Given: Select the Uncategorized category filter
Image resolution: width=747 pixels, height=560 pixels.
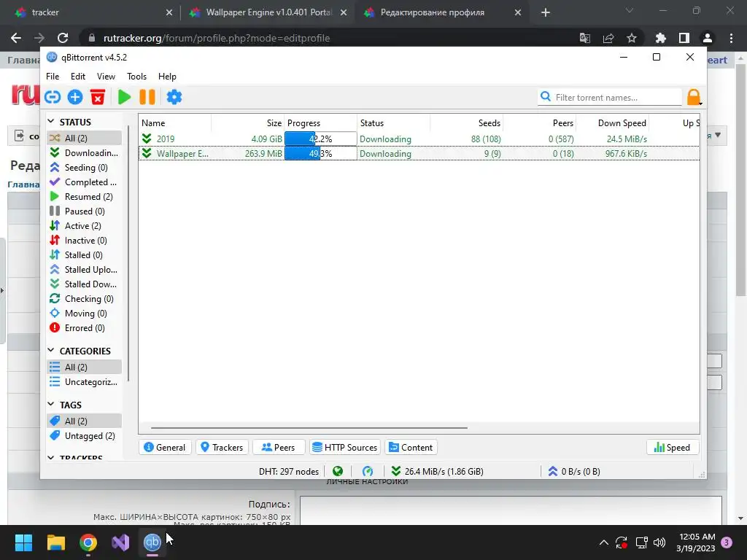Looking at the screenshot, I should click(85, 382).
